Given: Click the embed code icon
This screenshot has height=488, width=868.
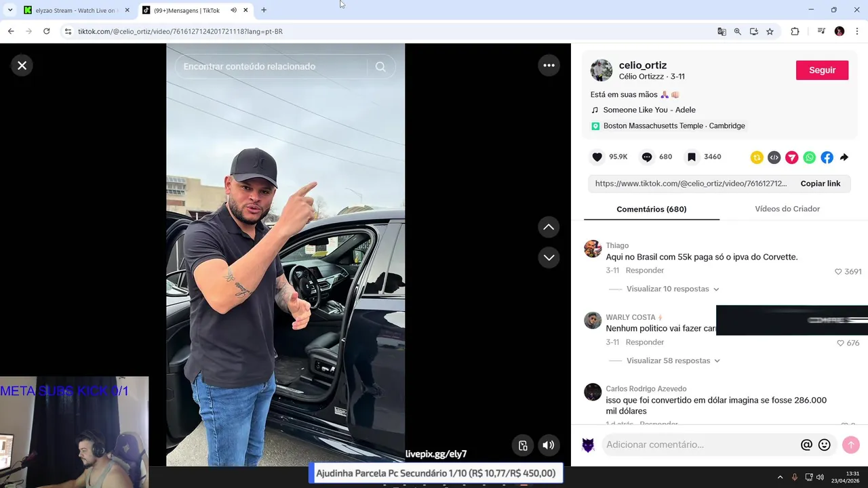Looking at the screenshot, I should 774,157.
